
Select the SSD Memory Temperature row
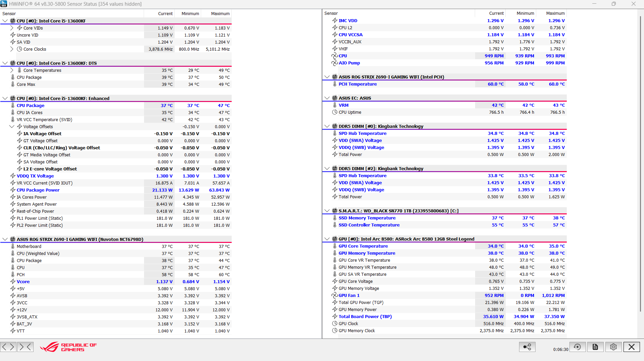click(445, 218)
